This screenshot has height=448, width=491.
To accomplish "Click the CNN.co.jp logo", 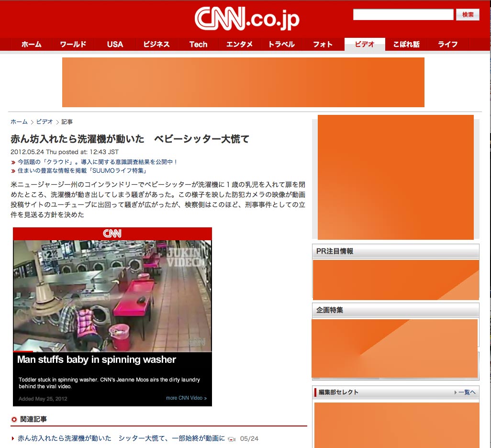I will pos(247,19).
